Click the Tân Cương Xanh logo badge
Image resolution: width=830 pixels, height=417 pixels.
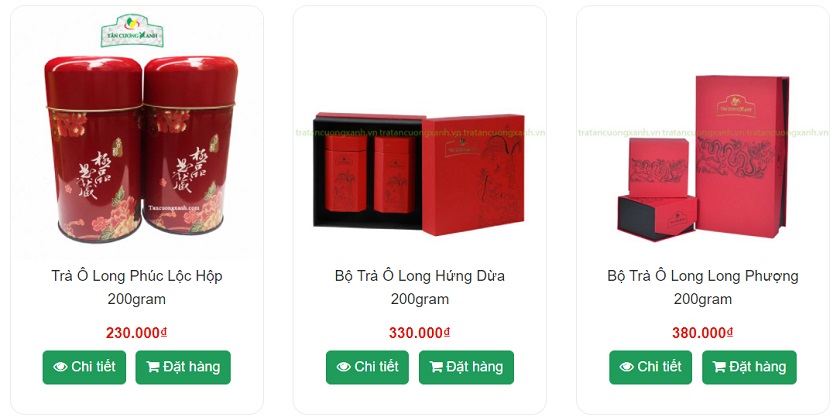click(132, 31)
